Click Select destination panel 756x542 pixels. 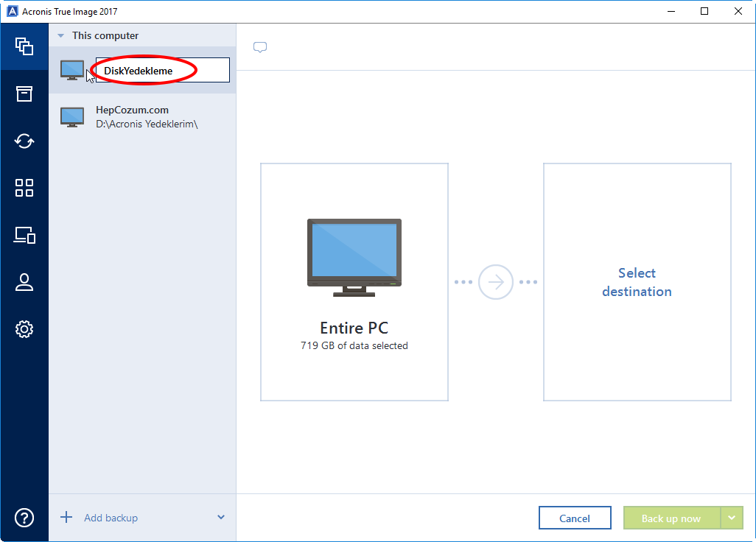click(x=637, y=282)
